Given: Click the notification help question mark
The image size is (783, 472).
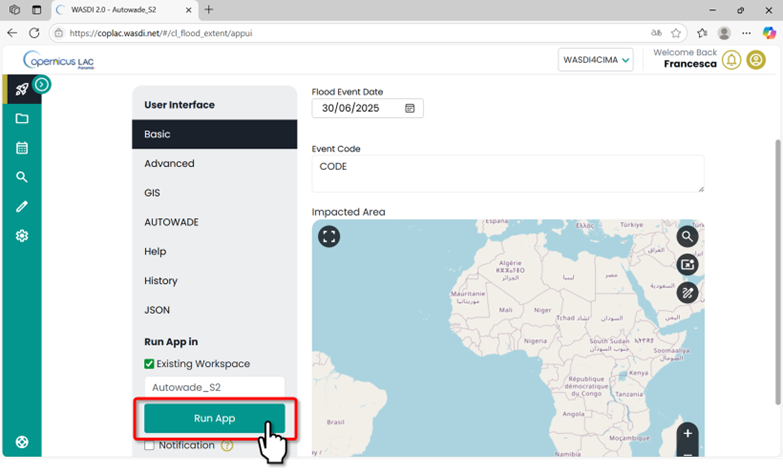Looking at the screenshot, I should pyautogui.click(x=227, y=445).
